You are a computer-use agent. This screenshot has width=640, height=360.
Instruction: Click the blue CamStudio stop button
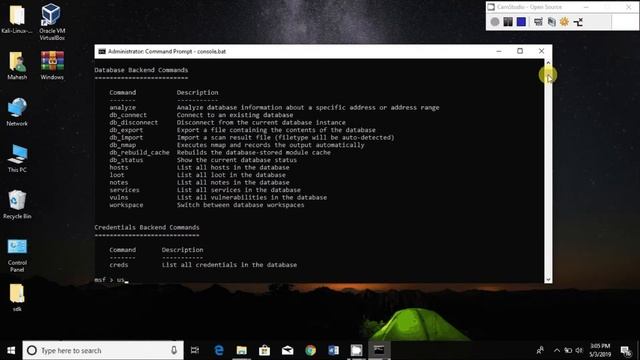tap(521, 22)
